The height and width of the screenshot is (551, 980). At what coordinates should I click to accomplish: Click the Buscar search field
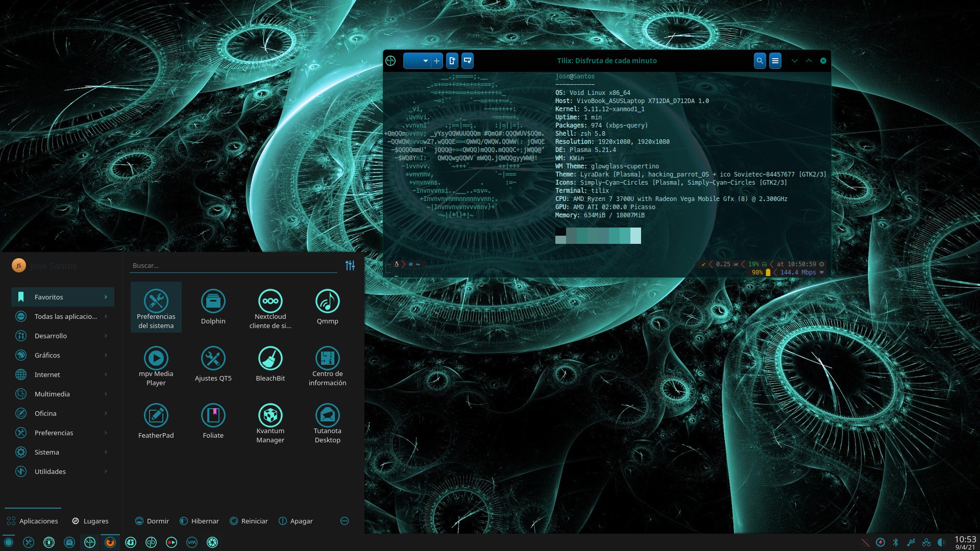point(232,265)
